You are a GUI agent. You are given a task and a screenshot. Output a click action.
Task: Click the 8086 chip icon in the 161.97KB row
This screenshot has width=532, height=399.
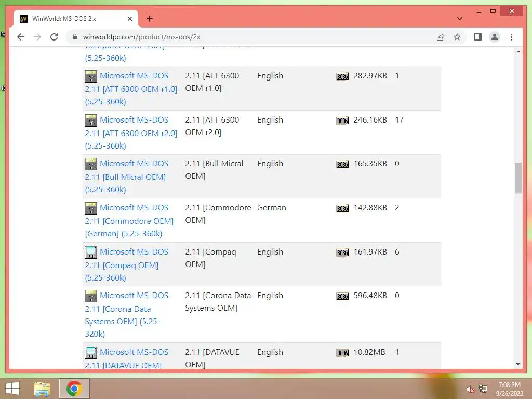click(342, 252)
